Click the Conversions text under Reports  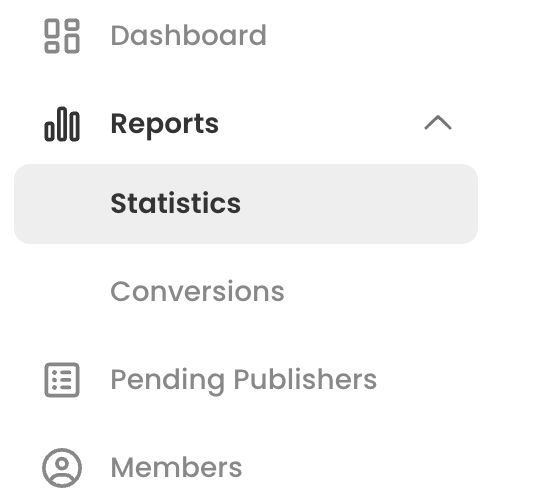(198, 291)
